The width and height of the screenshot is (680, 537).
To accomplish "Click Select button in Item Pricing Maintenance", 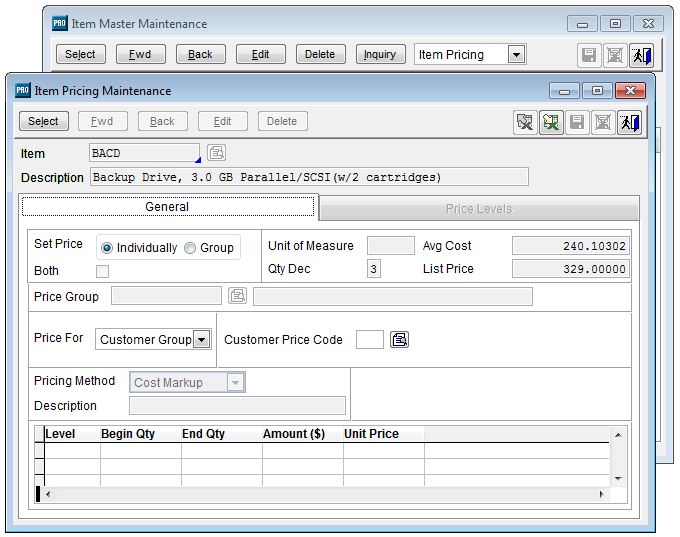I will click(x=43, y=121).
